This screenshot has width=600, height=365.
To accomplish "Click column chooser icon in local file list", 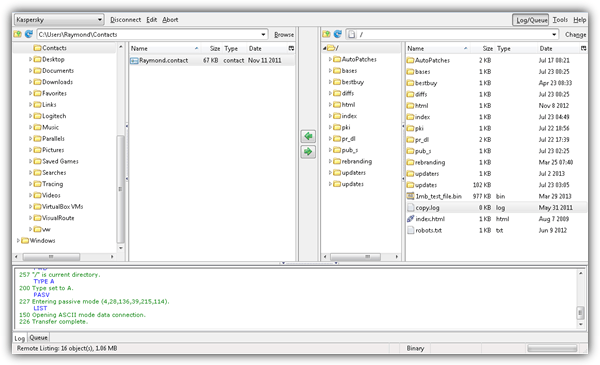I will point(291,48).
